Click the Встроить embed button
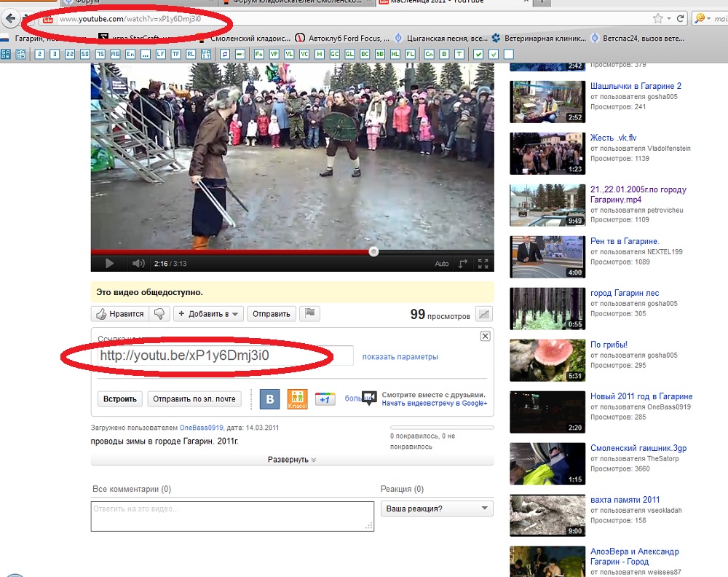The width and height of the screenshot is (728, 577). click(120, 399)
